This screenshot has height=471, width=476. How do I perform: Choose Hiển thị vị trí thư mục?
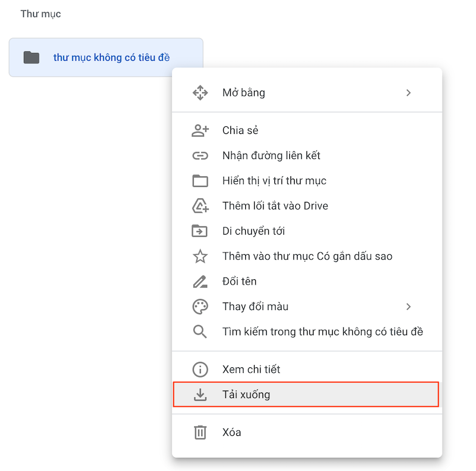click(274, 180)
